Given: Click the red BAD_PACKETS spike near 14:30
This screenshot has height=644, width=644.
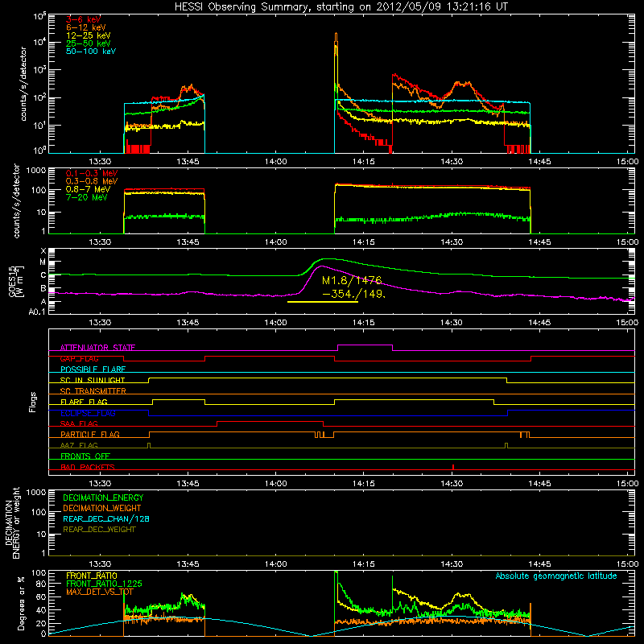Looking at the screenshot, I should coord(453,467).
